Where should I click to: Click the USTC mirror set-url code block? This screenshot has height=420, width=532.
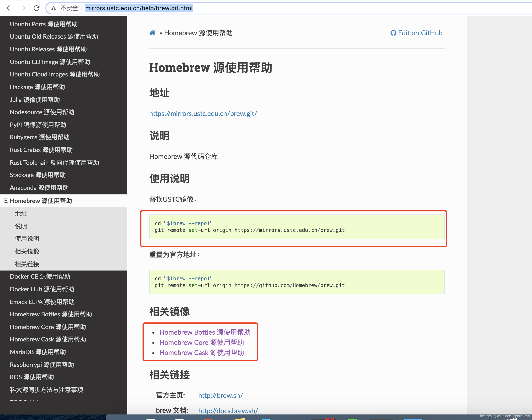click(x=297, y=227)
